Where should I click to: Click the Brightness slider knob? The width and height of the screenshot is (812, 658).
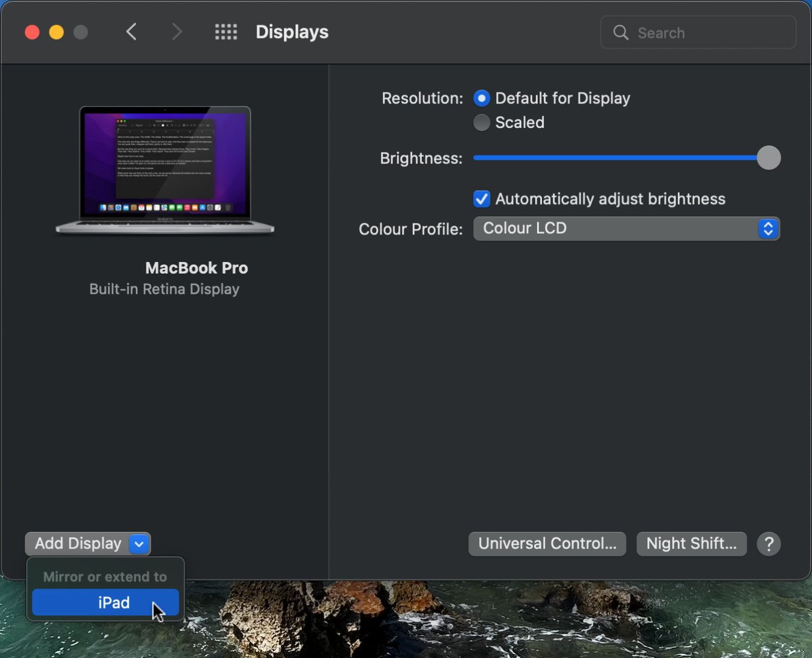click(769, 158)
